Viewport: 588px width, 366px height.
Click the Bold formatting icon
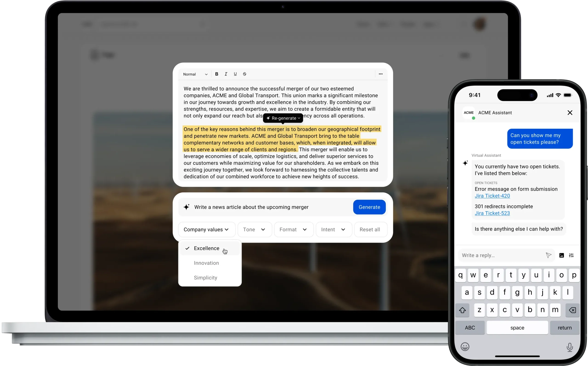(x=217, y=74)
